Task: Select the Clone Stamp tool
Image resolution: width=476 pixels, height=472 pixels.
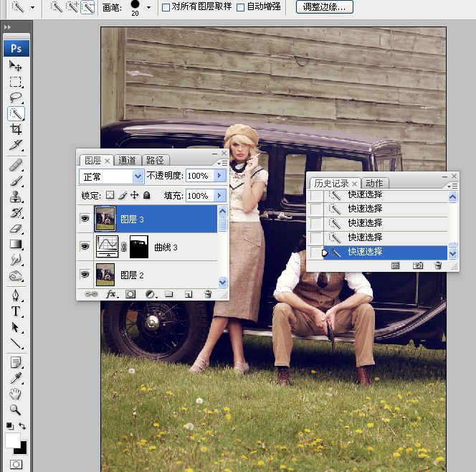Action: click(16, 197)
